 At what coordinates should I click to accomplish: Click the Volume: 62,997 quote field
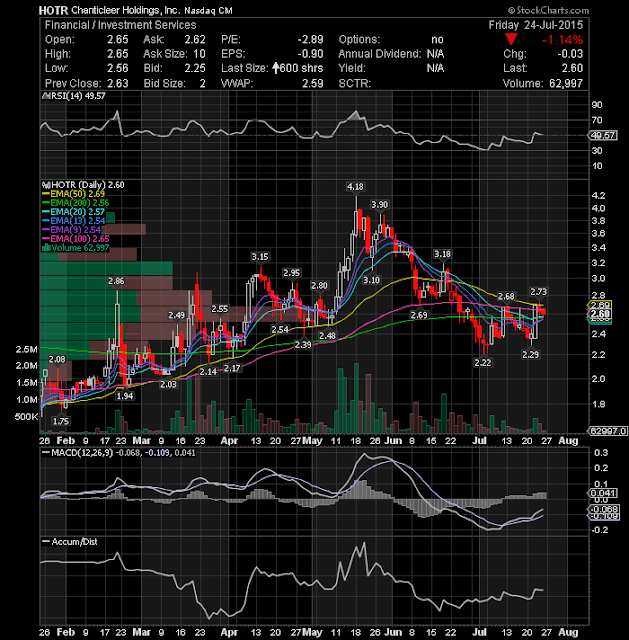(x=542, y=83)
